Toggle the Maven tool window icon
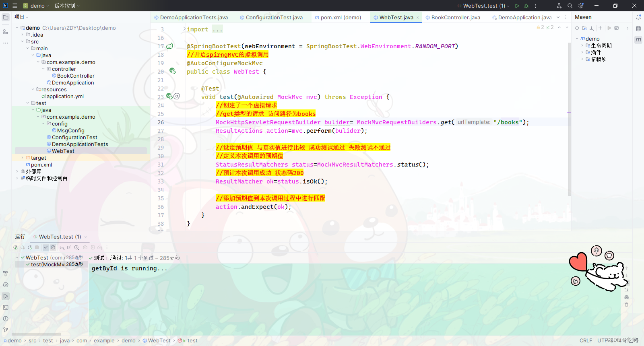Screen dimensions: 644x346 click(638, 40)
